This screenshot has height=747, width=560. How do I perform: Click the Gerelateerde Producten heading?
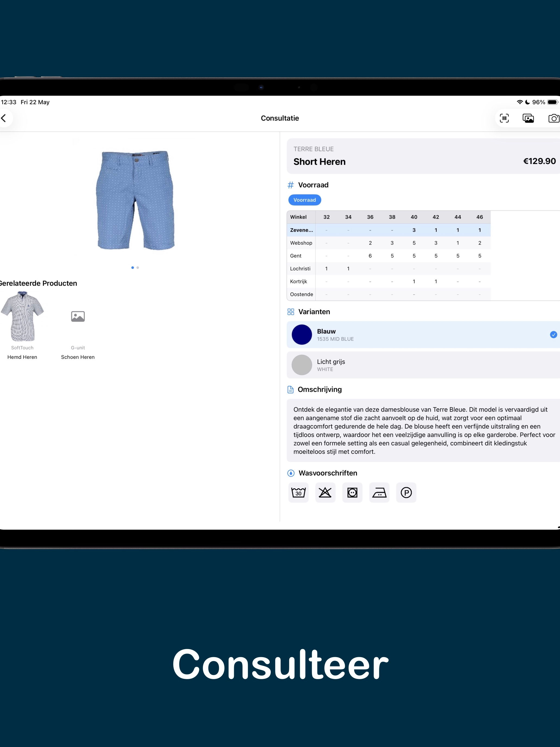[x=38, y=283]
